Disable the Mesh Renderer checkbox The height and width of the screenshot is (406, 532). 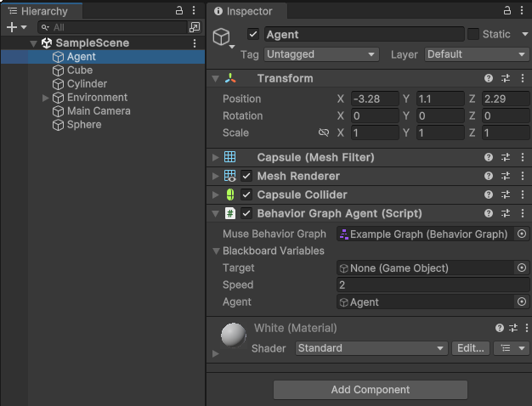coord(246,176)
